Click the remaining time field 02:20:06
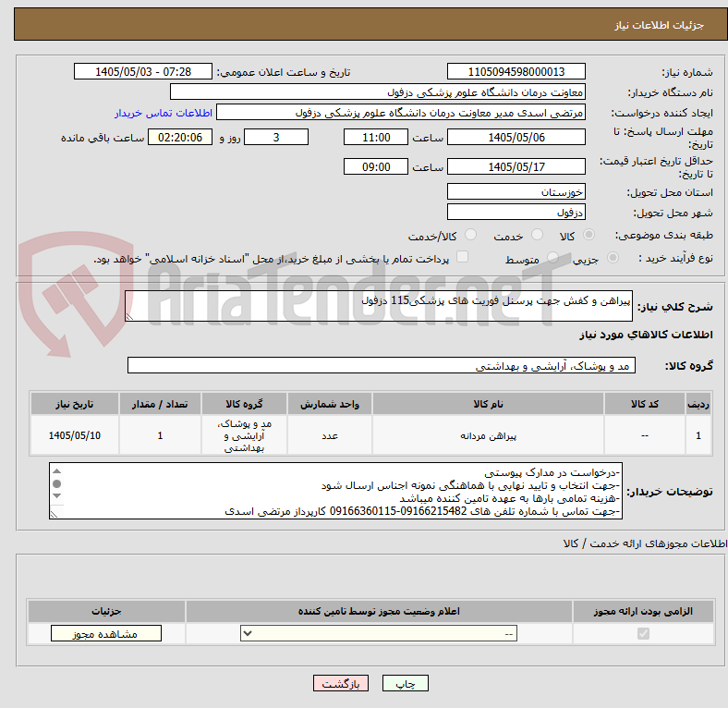The image size is (728, 708). [180, 137]
